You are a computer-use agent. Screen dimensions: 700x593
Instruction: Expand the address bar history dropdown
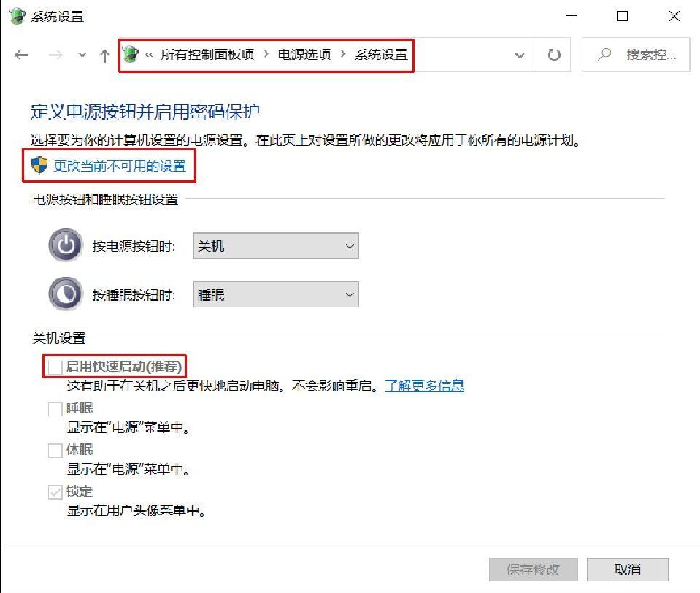pos(519,56)
